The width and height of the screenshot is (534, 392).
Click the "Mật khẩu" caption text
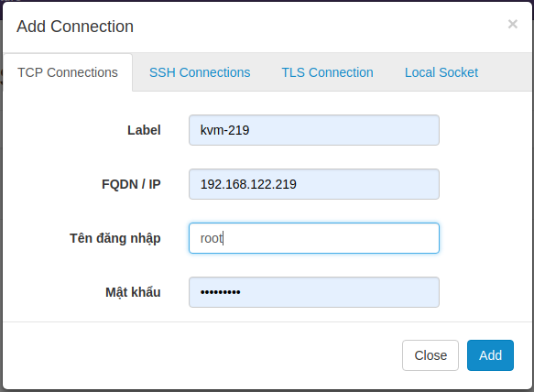[x=133, y=292]
